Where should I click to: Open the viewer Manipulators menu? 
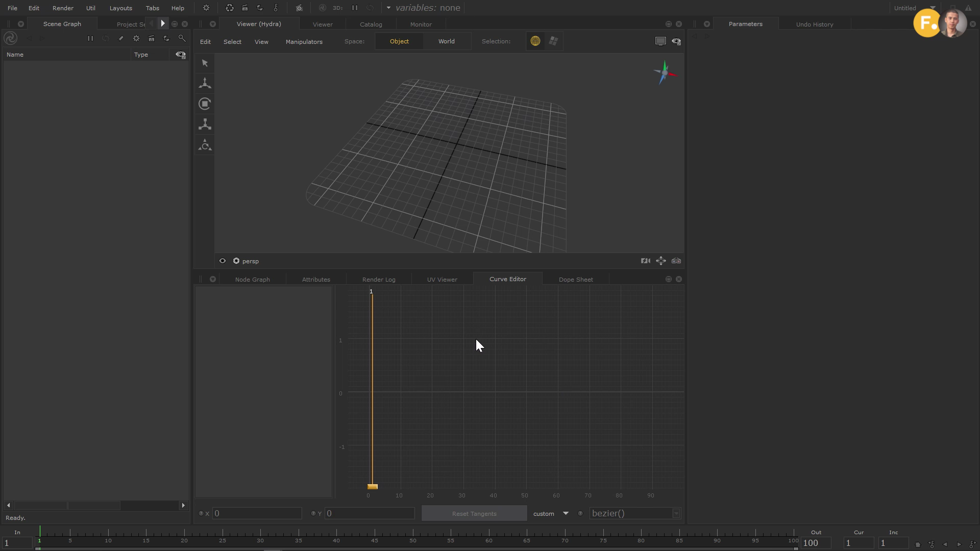304,42
